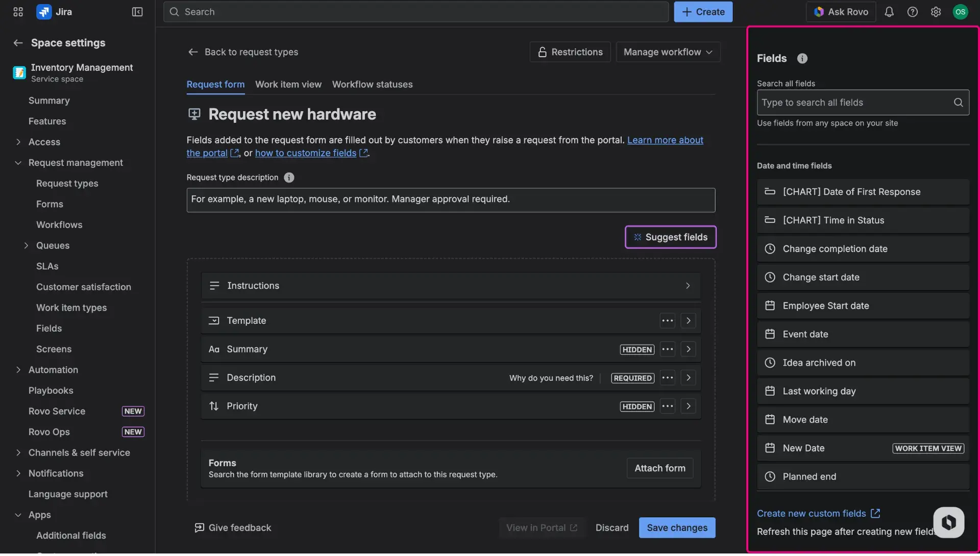
Task: Open the help icon in top bar
Action: coord(913,11)
